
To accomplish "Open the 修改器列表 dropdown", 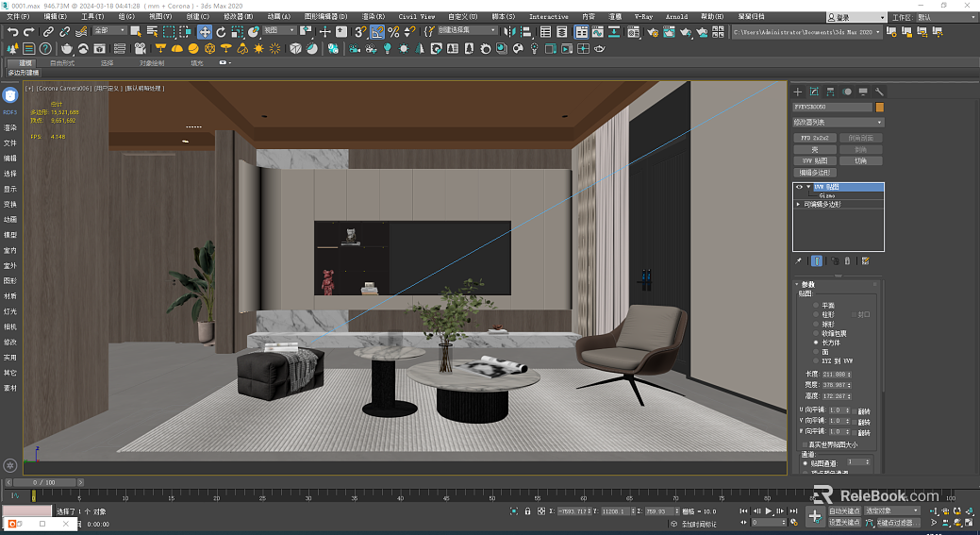I will coord(838,123).
